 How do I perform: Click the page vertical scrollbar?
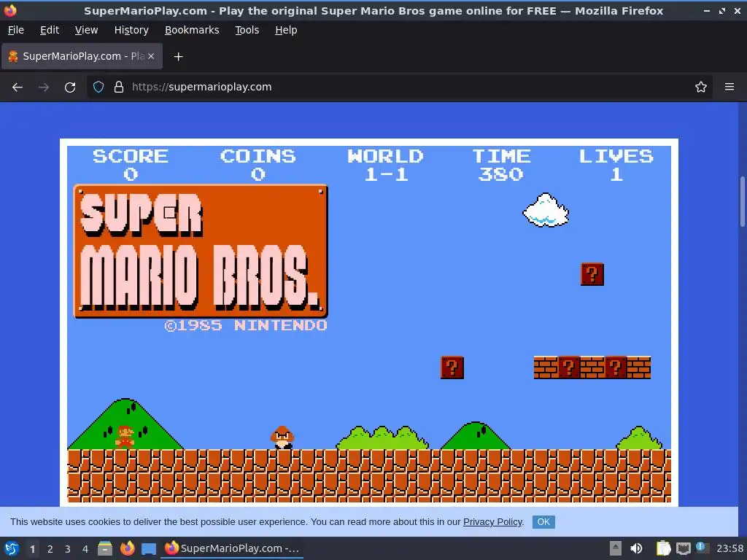(x=742, y=201)
